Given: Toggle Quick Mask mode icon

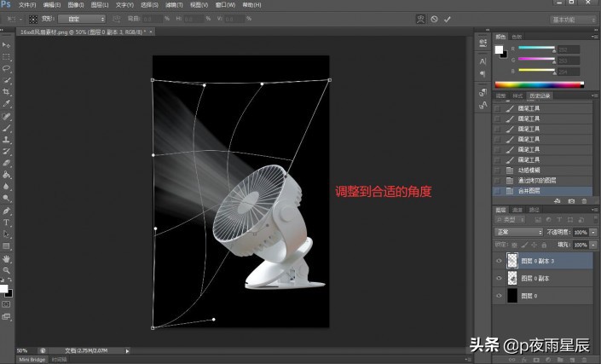Looking at the screenshot, I should point(6,304).
